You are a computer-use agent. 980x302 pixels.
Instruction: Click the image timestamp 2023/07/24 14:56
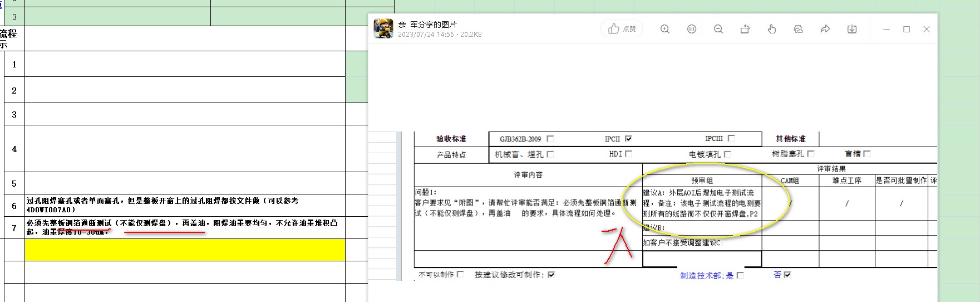coord(426,35)
